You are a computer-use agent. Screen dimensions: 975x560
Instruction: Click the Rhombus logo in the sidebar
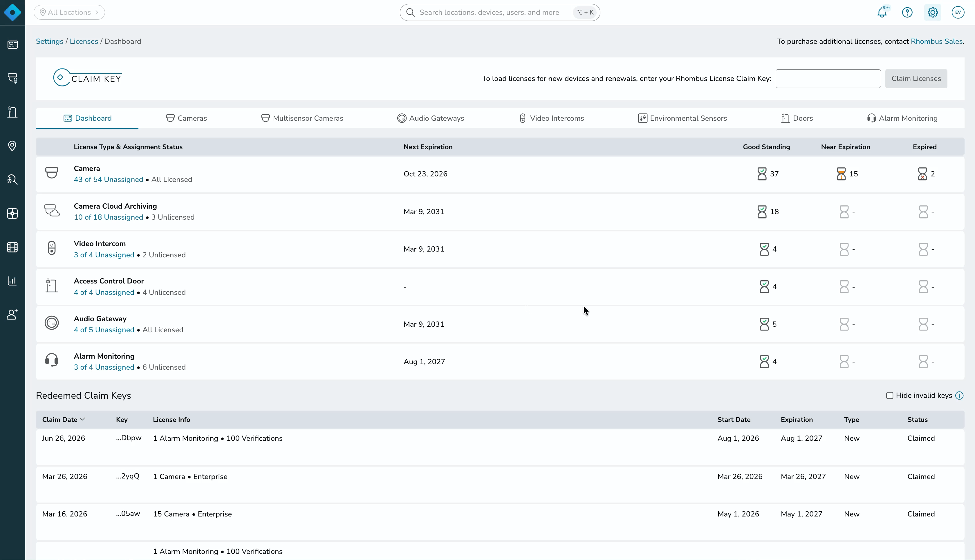tap(12, 12)
